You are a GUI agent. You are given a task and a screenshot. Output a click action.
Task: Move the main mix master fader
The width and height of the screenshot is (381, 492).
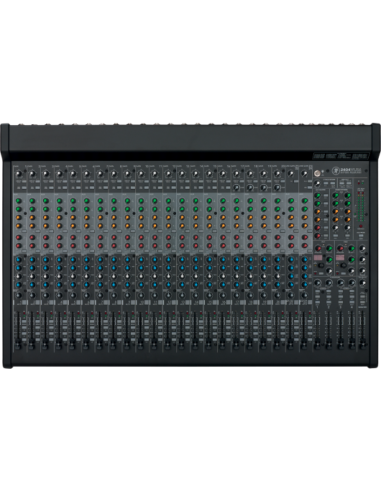[362, 344]
